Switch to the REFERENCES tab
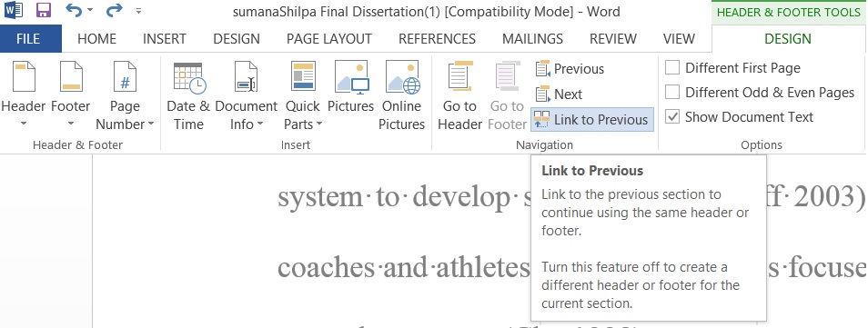Viewport: 868px width, 328px height. (x=437, y=39)
